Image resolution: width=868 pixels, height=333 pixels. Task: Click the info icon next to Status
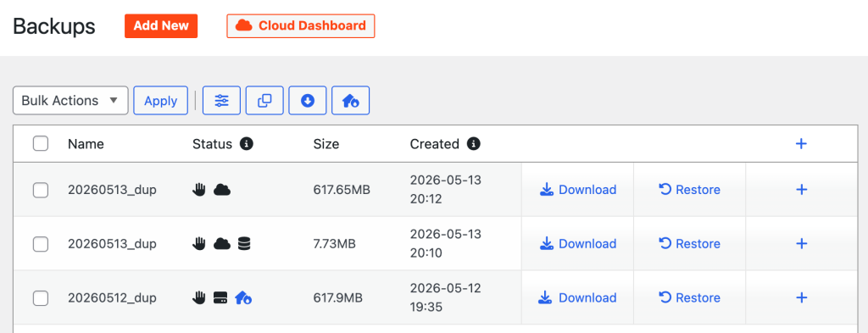pos(247,144)
